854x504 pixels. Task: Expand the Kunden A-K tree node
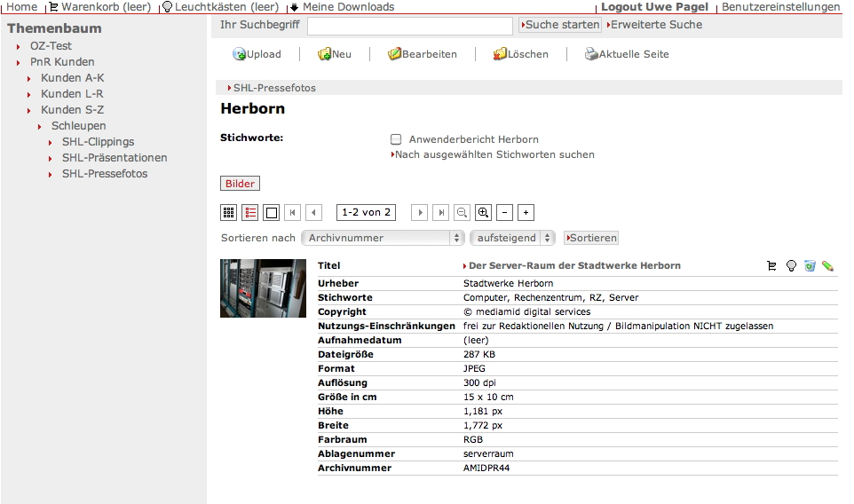tap(72, 78)
